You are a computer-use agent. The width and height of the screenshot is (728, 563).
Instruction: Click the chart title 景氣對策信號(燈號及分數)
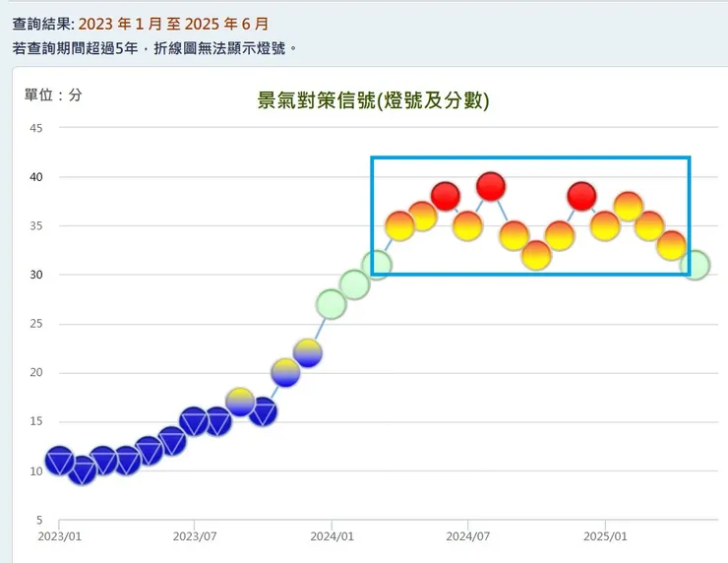(x=373, y=100)
